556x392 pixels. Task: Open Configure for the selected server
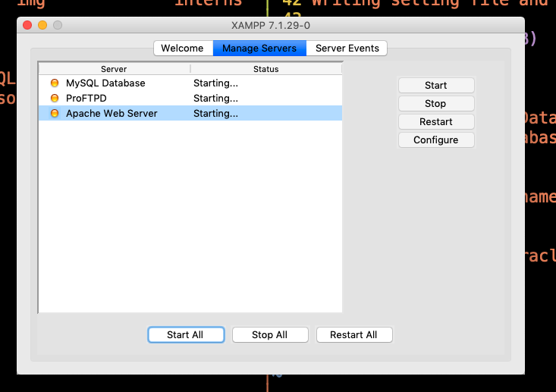click(436, 140)
